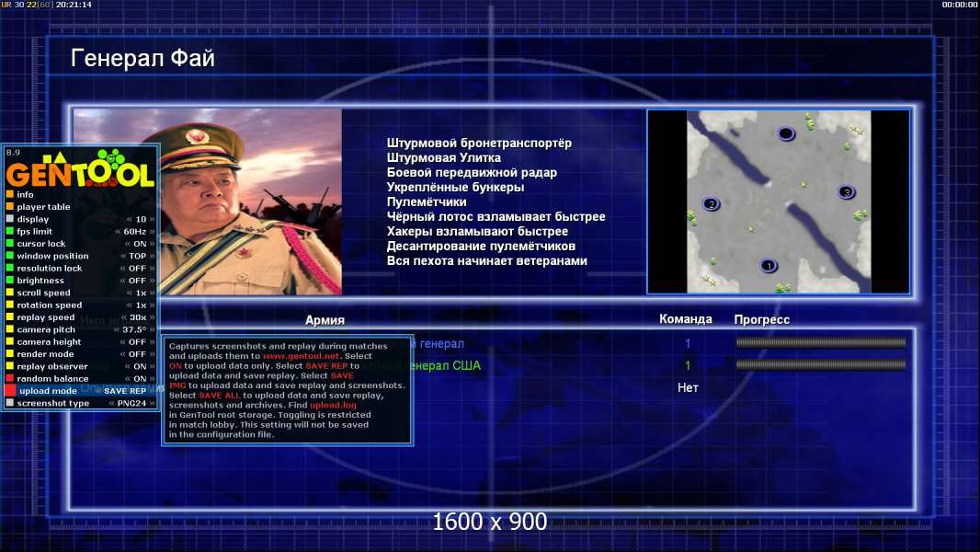Open www.gentool.net link in tooltip
Screen dimensions: 980x552
pyautogui.click(x=301, y=356)
